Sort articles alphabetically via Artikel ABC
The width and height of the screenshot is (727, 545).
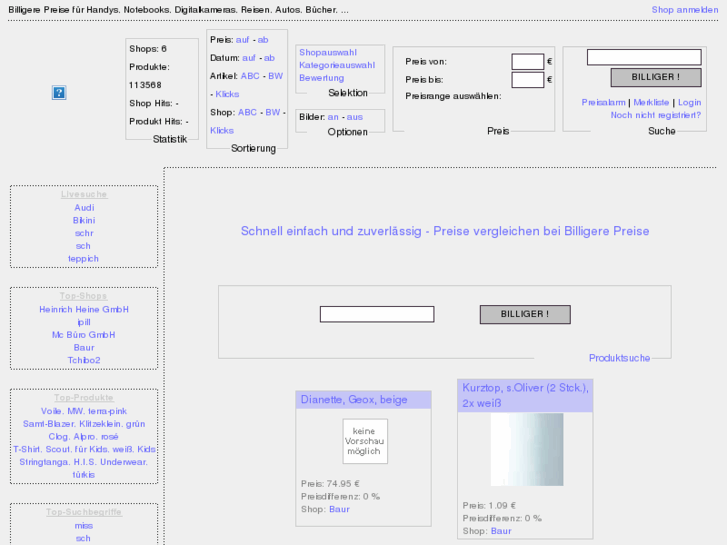(250, 76)
